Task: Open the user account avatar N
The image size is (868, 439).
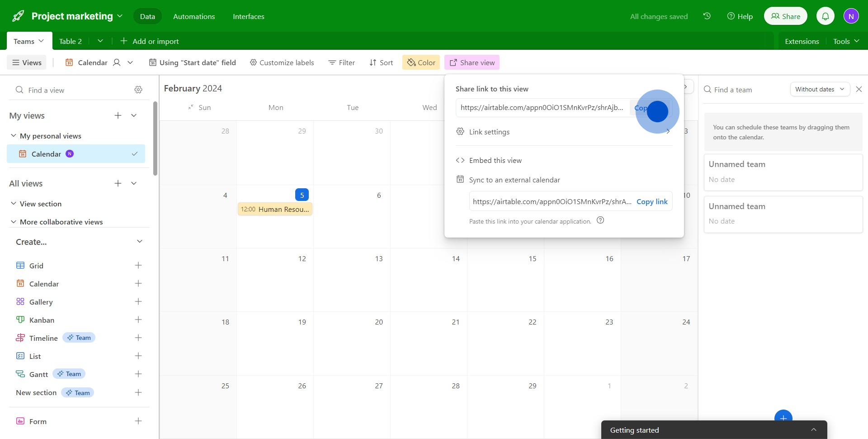Action: pyautogui.click(x=851, y=16)
